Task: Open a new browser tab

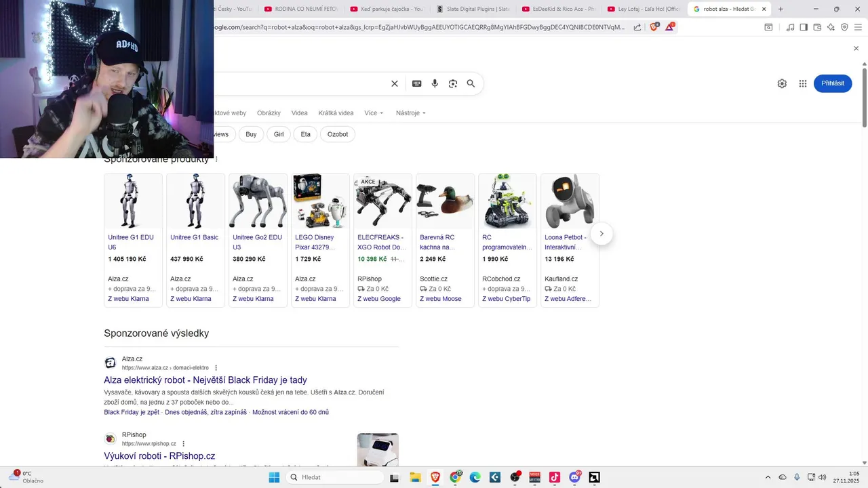Action: click(x=781, y=9)
